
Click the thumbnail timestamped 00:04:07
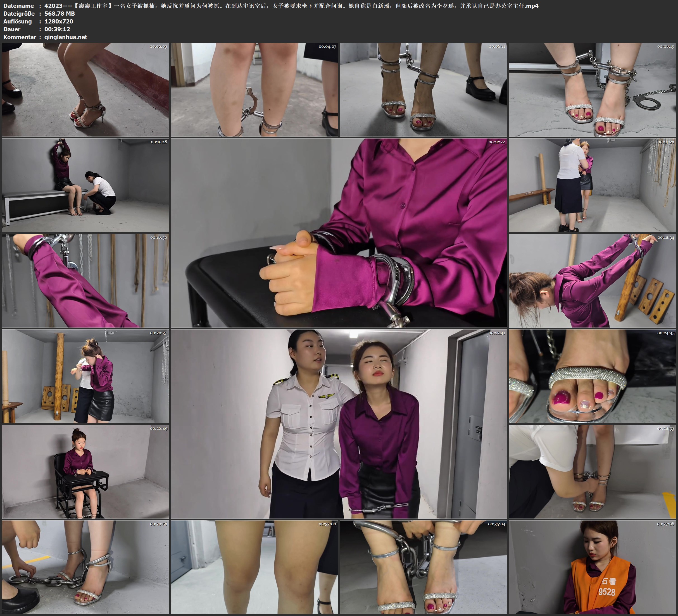point(254,90)
